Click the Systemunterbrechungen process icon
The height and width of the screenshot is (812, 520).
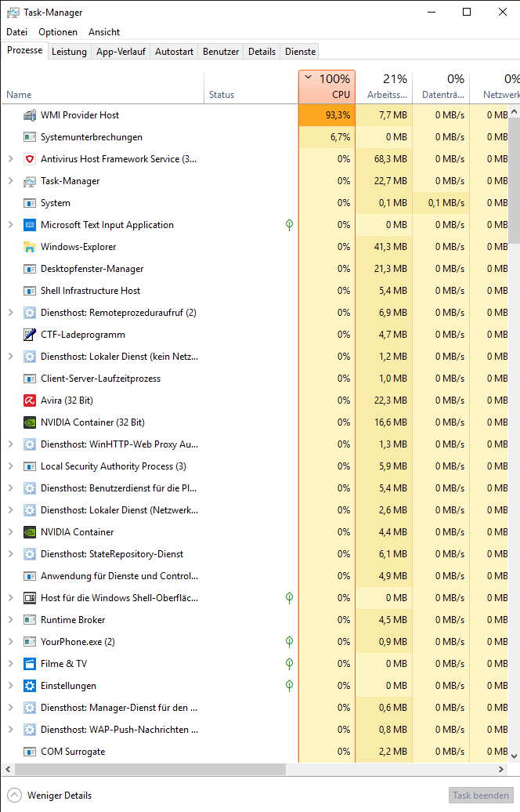coord(30,137)
